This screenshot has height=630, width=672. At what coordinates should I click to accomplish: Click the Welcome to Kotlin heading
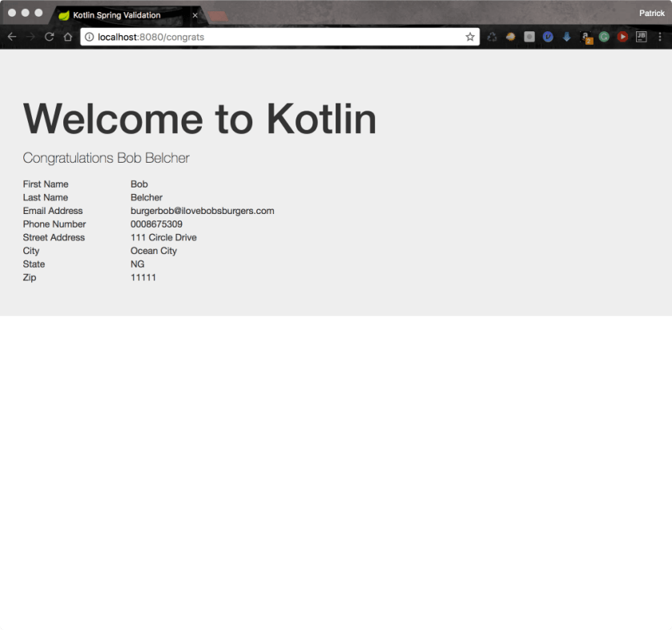199,119
